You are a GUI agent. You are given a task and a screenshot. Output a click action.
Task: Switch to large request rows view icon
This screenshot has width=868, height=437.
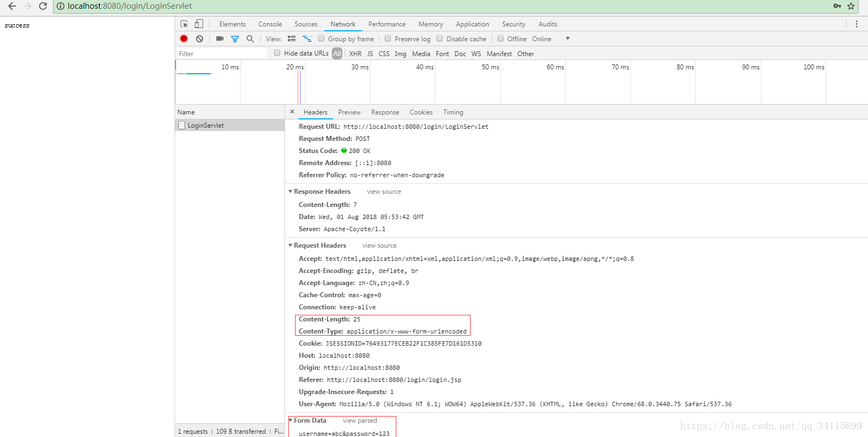292,39
